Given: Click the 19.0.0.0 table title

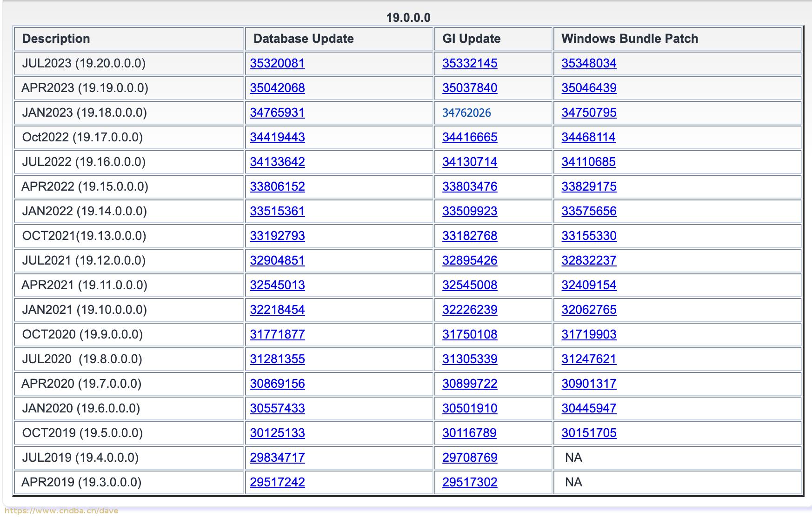Looking at the screenshot, I should click(x=408, y=18).
